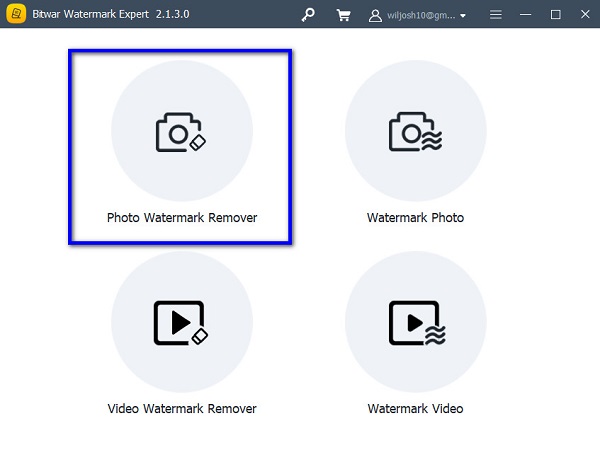Click the user account profile icon
This screenshot has width=600, height=457.
point(375,16)
